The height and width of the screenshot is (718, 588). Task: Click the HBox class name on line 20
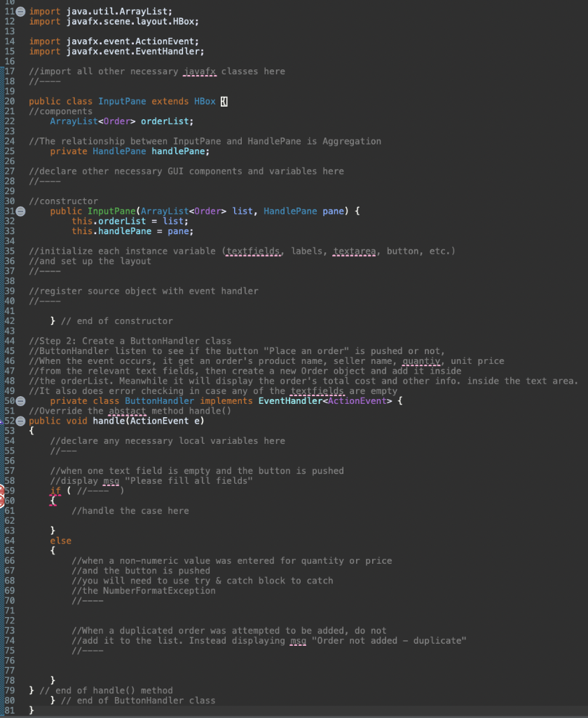204,101
